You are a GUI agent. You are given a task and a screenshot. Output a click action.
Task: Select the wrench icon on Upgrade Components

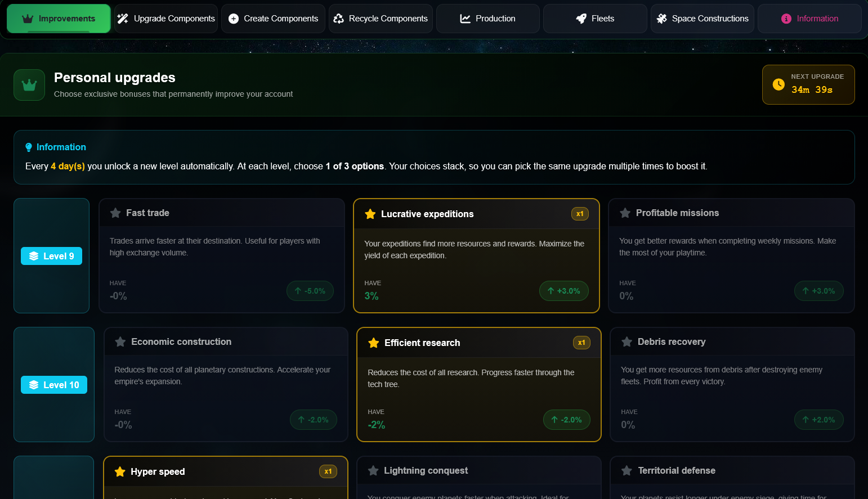(x=122, y=18)
